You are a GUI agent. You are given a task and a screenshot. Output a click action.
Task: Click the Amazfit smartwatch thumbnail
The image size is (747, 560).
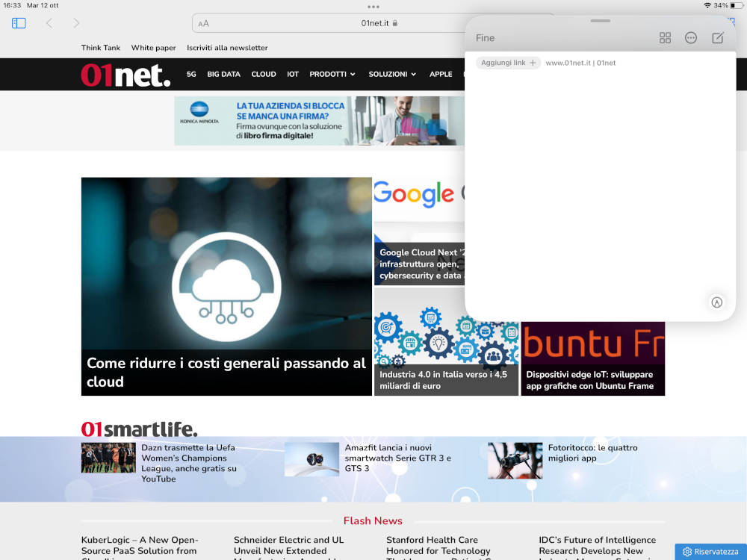coord(311,459)
